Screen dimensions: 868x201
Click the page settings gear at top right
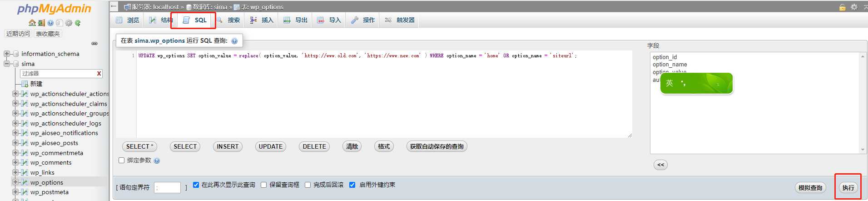pos(854,7)
